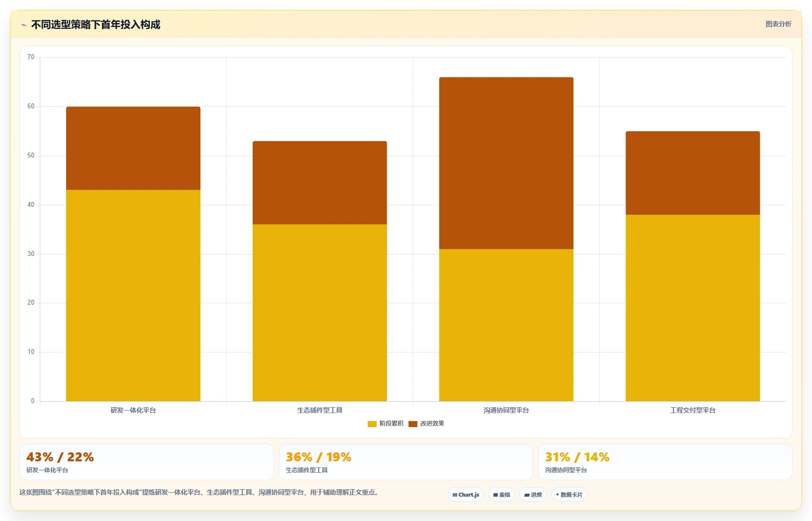Toggle the 改进效果 legend entry

click(426, 424)
